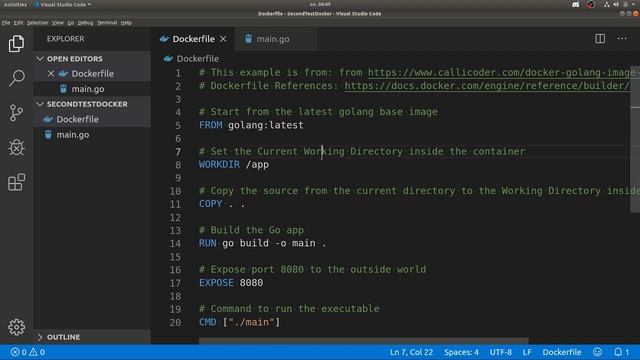Close Dockerfile in Open Editors list
Screen dimensions: 640x360
(51, 73)
